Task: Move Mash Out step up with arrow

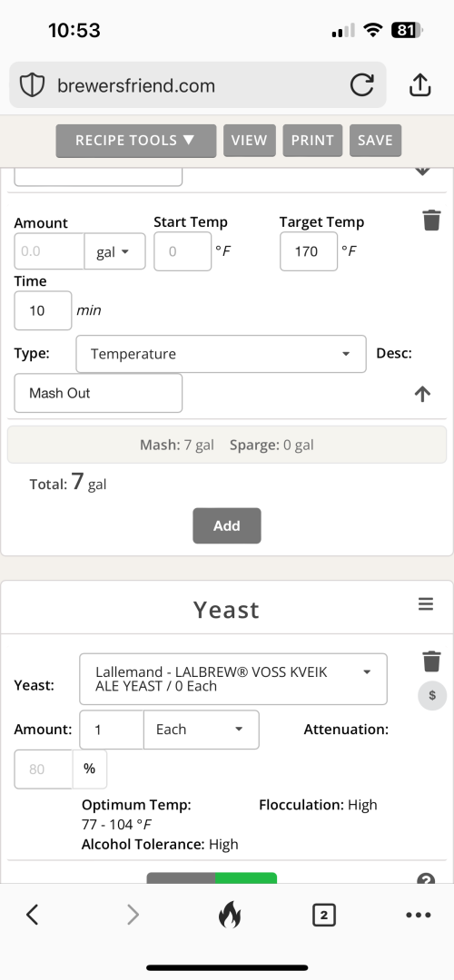Action: [423, 394]
